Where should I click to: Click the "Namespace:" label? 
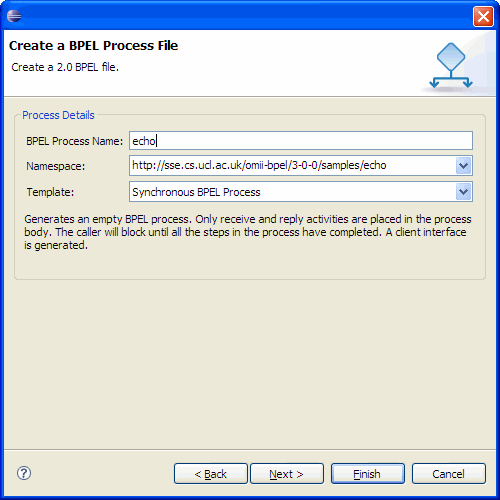point(56,166)
